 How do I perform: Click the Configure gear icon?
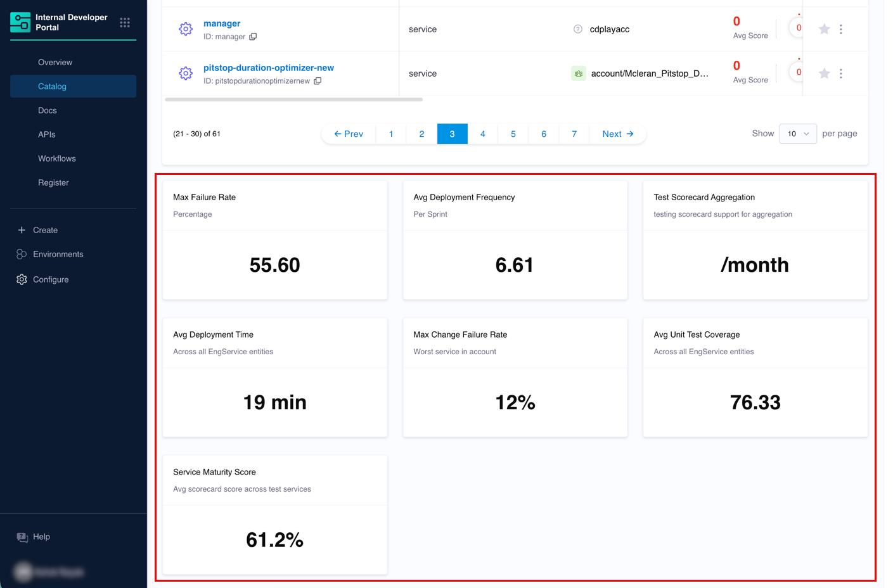point(22,279)
